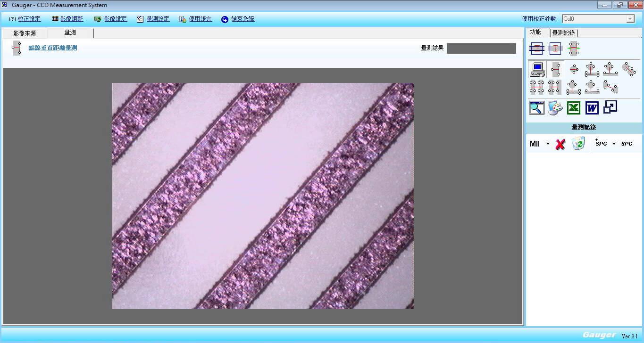Select the slanted point-to-point distance tool
This screenshot has height=343, width=644.
pos(611,87)
